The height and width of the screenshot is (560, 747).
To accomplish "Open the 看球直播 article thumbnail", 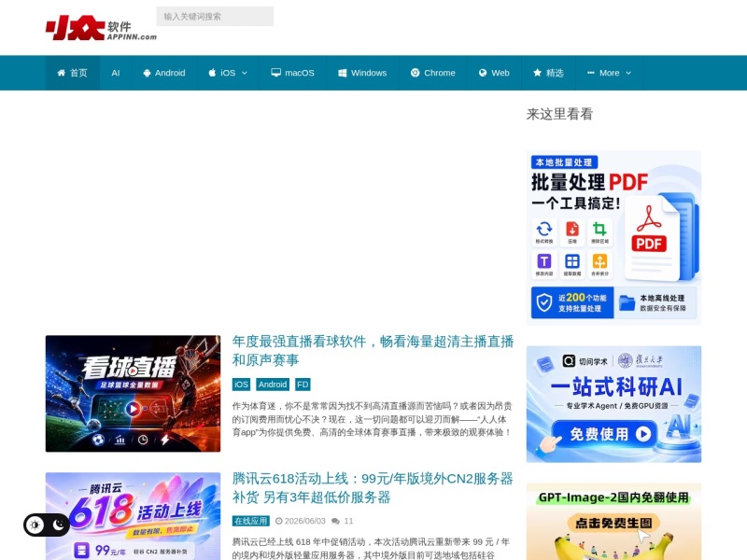I will tap(133, 393).
